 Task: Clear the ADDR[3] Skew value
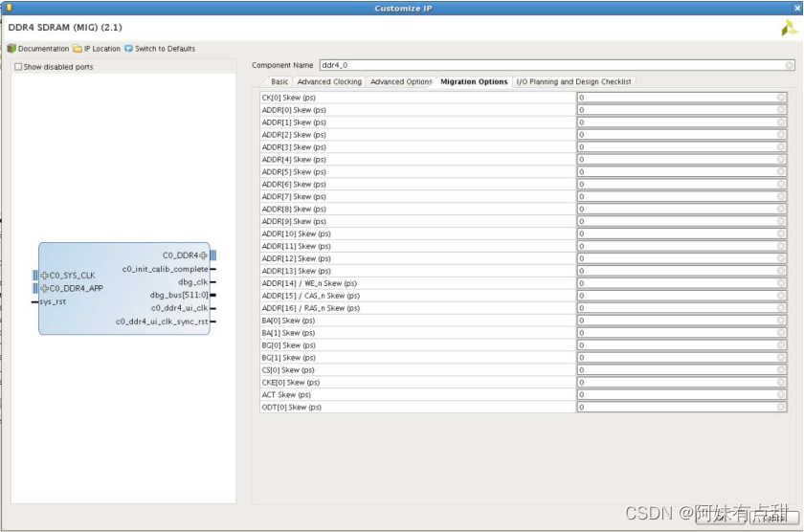[x=780, y=147]
